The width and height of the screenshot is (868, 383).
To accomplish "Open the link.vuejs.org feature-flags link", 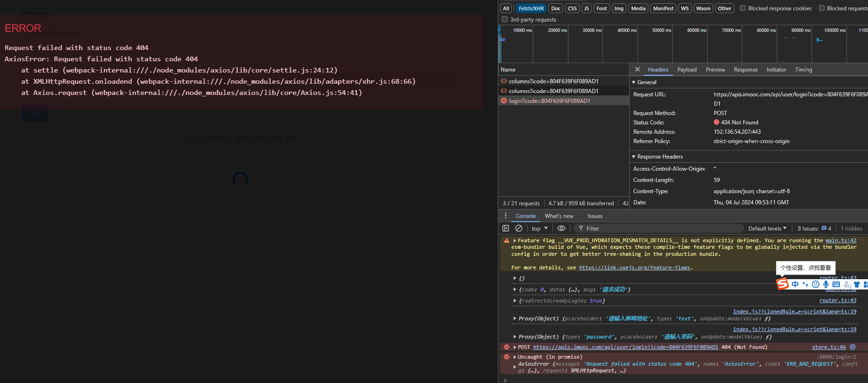I will pos(634,267).
